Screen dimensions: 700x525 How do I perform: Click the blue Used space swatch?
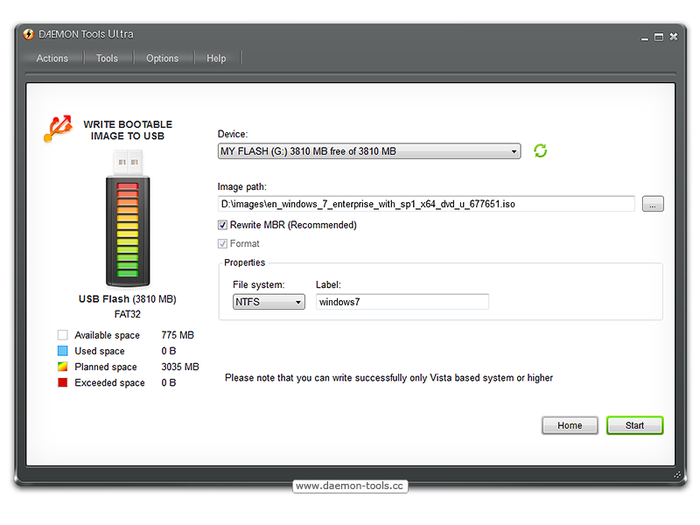[63, 351]
